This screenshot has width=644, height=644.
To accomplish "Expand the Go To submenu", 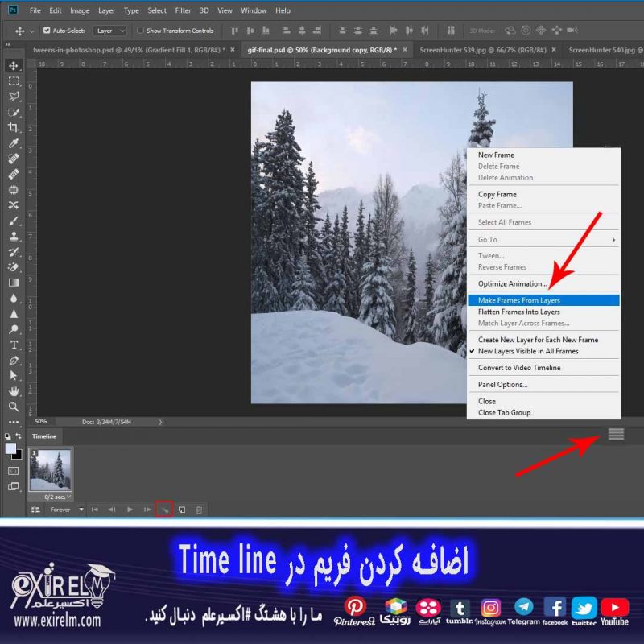I will point(544,239).
